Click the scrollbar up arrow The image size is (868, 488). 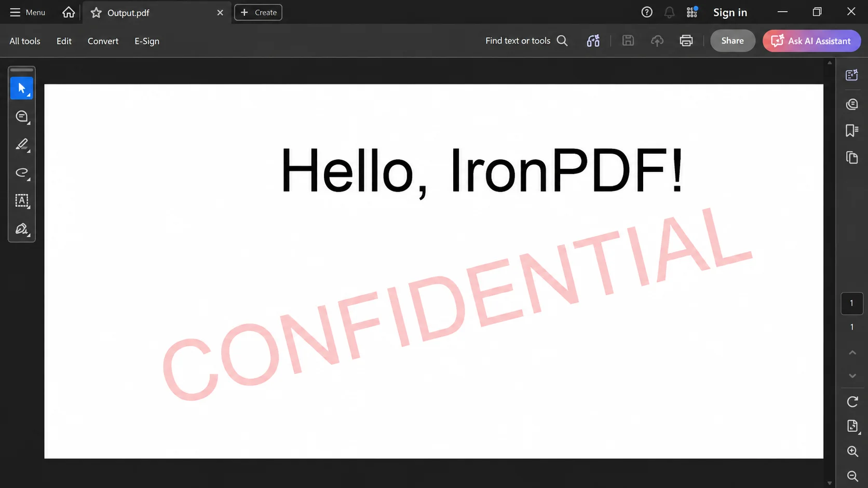tap(830, 63)
